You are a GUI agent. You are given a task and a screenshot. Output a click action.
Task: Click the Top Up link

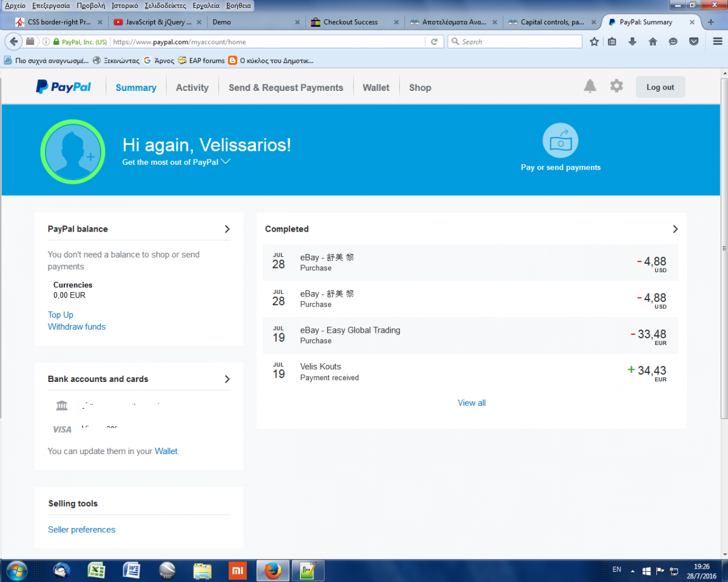pyautogui.click(x=61, y=315)
